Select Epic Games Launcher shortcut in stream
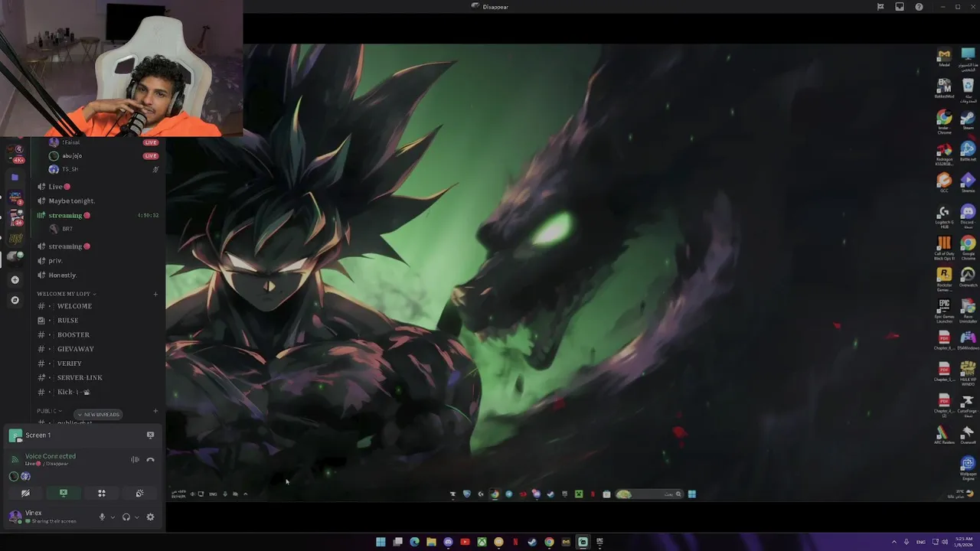Viewport: 980px width, 551px height. pos(944,310)
